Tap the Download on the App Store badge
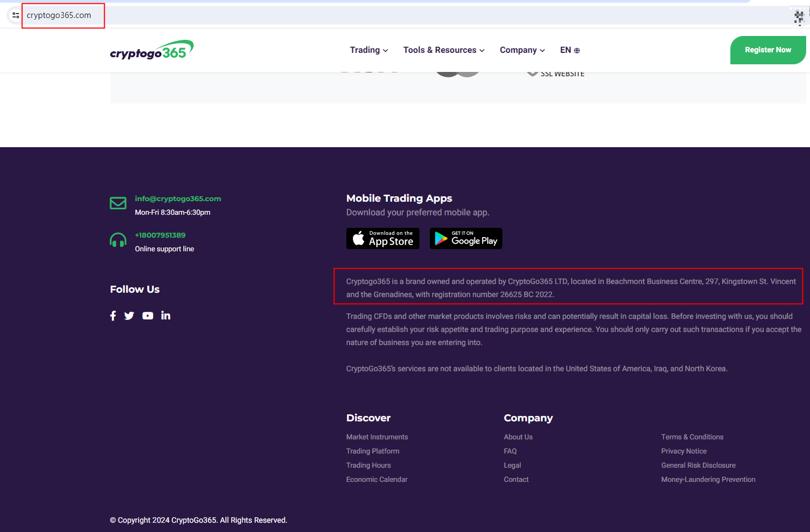810x532 pixels. 383,239
